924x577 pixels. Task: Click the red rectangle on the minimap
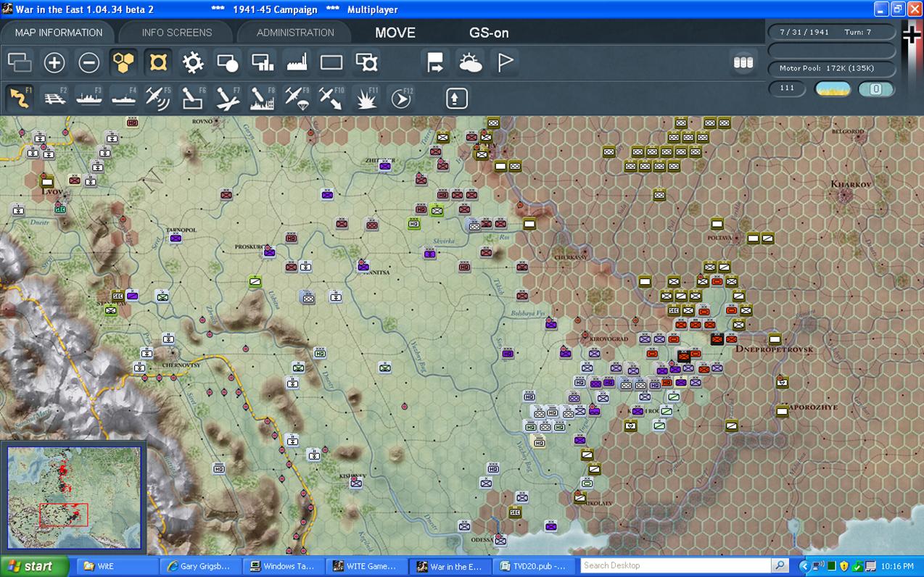point(64,515)
